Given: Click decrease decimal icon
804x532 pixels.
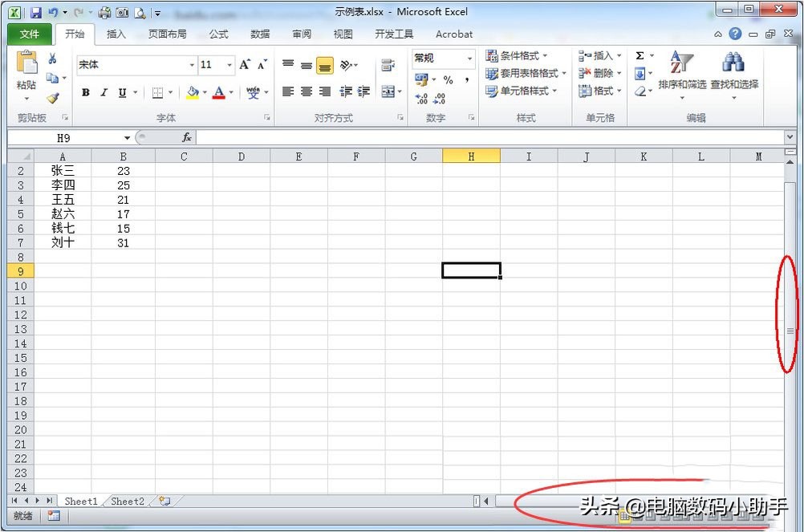Looking at the screenshot, I should 440,99.
